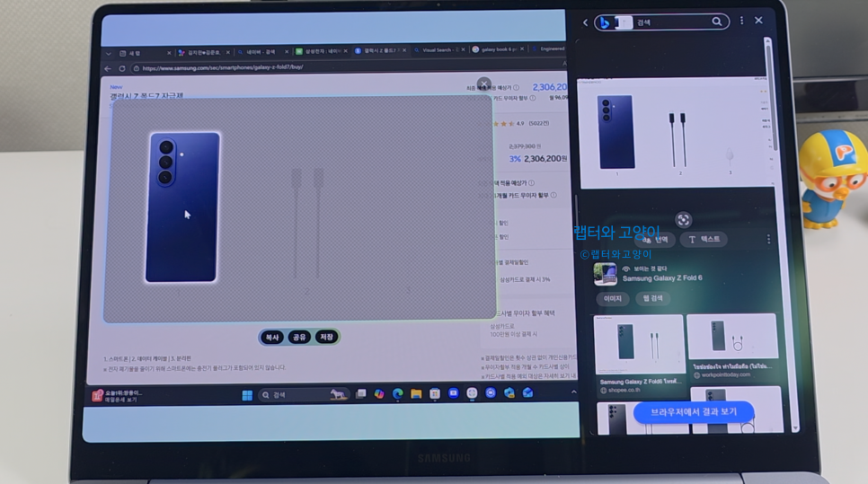Open the Windows Start menu
Image resolution: width=868 pixels, height=484 pixels.
click(247, 395)
